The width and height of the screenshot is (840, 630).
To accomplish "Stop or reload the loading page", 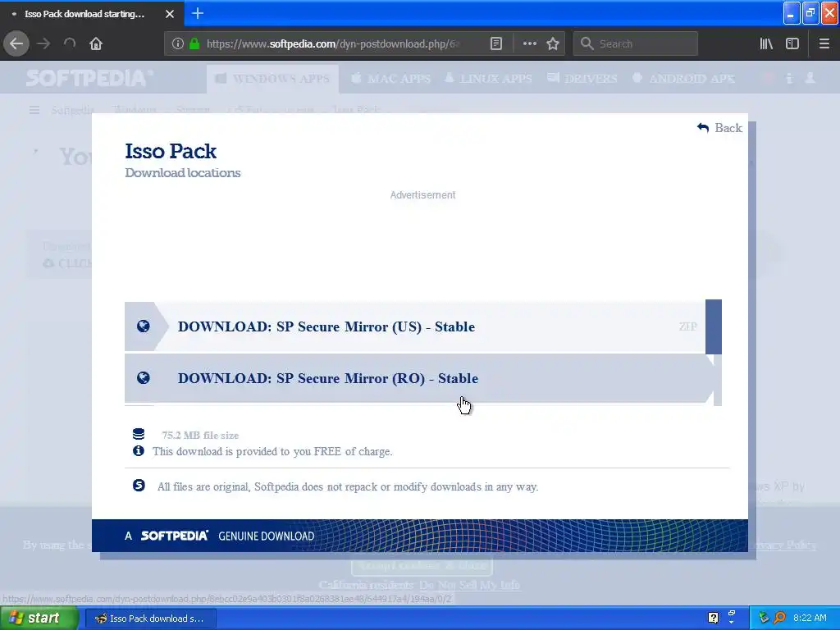I will (70, 44).
